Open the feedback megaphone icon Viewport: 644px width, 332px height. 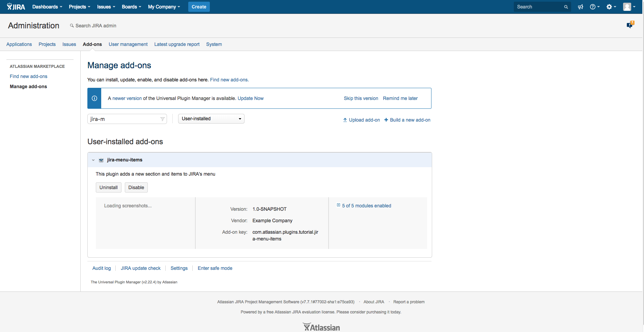(581, 7)
